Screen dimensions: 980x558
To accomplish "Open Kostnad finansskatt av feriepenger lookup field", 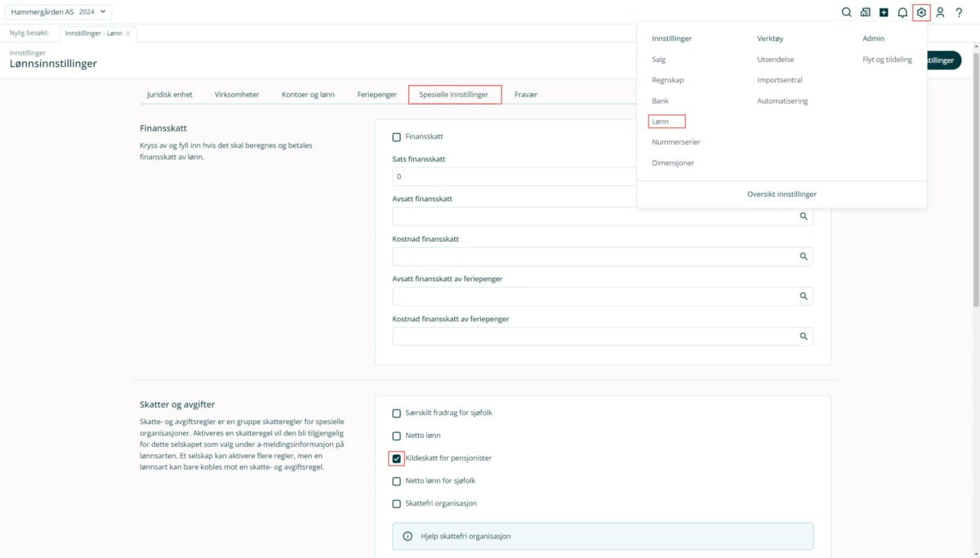I will 595,336.
